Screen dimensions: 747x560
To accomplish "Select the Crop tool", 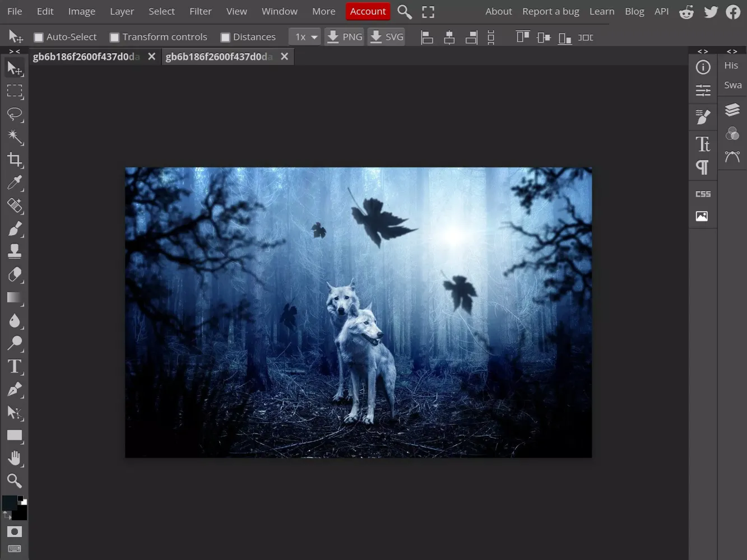I will coord(15,160).
